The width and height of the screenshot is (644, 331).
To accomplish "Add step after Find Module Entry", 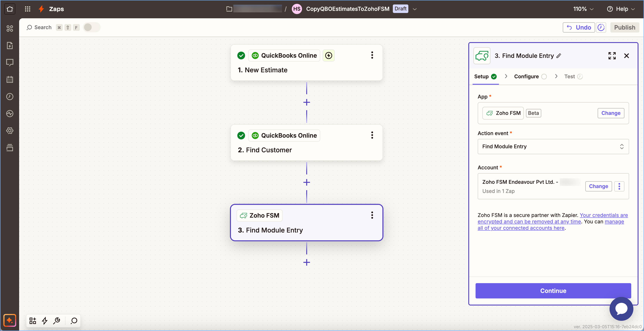I will pos(306,263).
